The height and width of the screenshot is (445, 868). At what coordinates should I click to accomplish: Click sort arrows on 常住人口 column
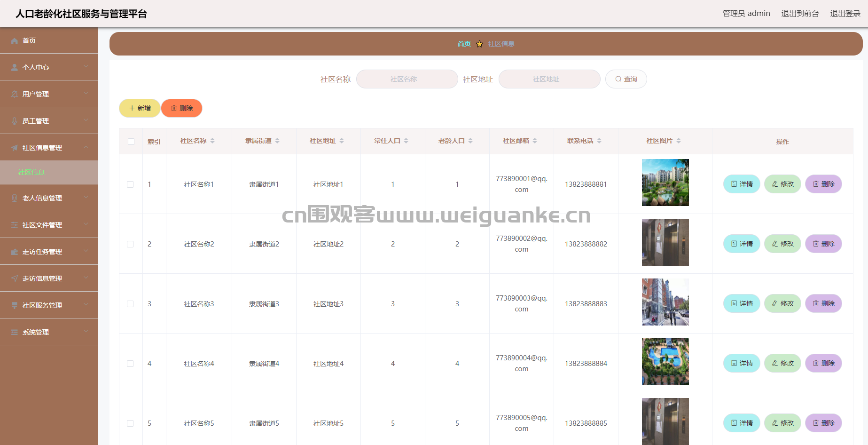[x=406, y=141]
